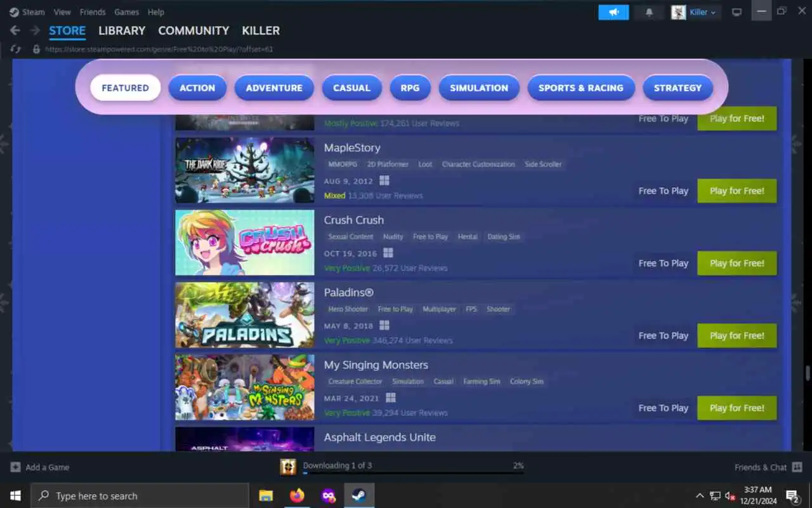Click the Killer profile avatar
This screenshot has height=508, width=812.
tap(679, 12)
